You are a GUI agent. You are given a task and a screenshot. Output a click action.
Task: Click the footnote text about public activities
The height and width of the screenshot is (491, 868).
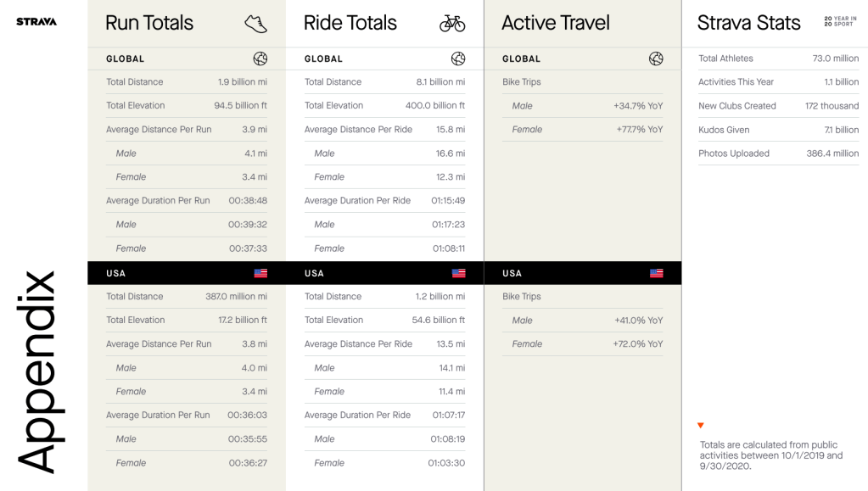[x=771, y=455]
